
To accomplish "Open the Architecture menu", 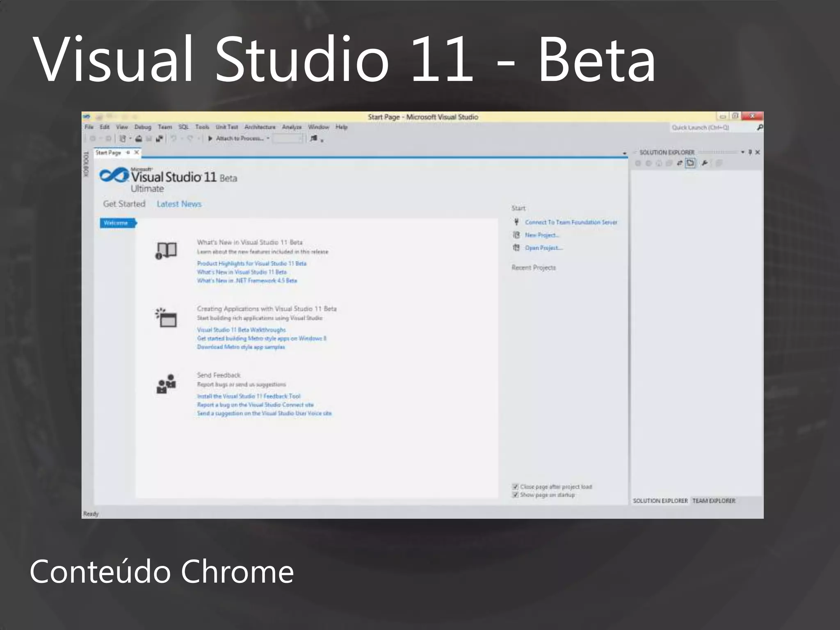I will (260, 127).
